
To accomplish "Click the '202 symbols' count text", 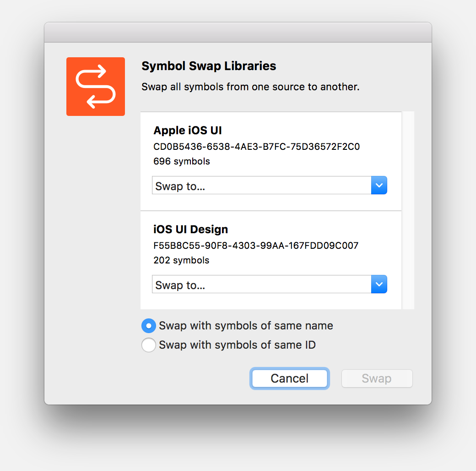I will [x=181, y=260].
